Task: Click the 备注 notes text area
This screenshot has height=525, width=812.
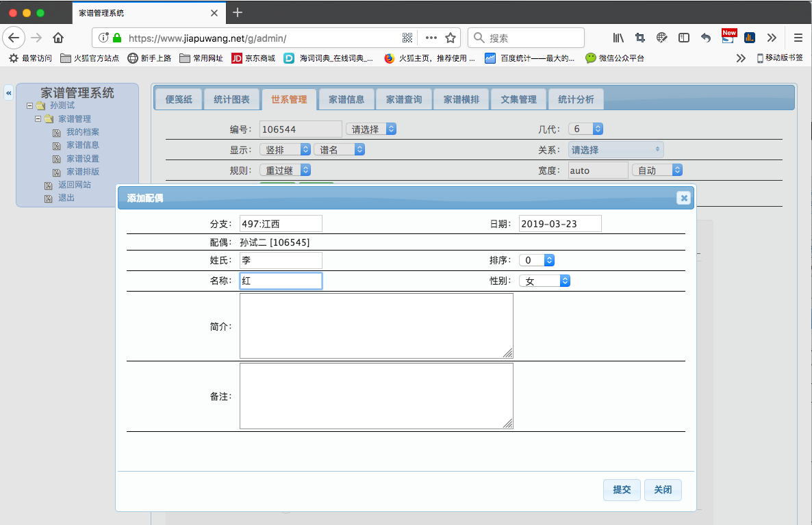Action: 377,396
